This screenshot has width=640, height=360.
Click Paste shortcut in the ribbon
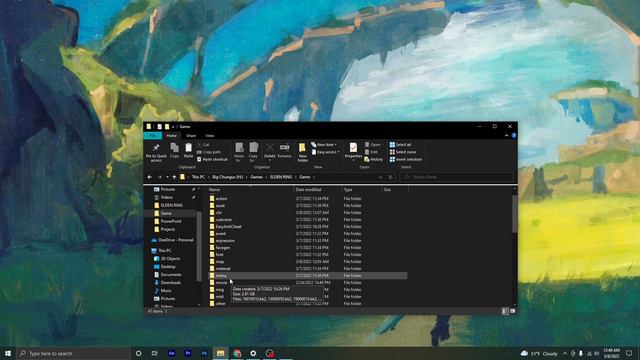[212, 159]
